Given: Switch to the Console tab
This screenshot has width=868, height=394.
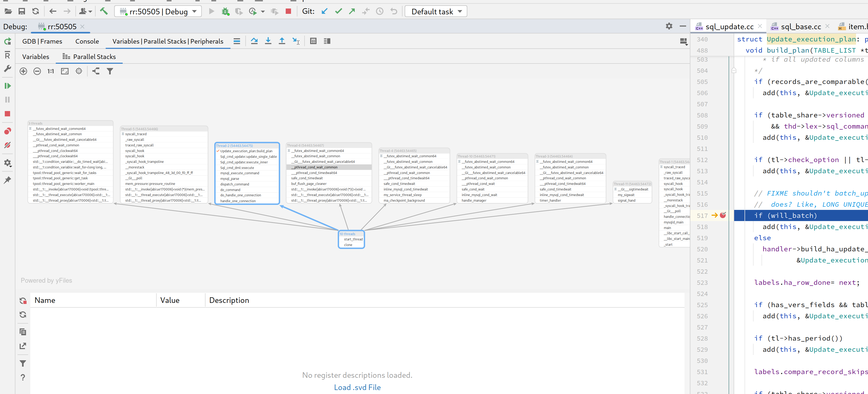Looking at the screenshot, I should point(87,41).
